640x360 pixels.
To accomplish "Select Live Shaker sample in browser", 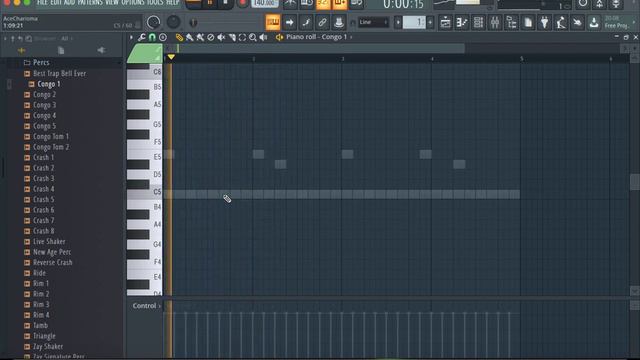I will click(x=49, y=242).
